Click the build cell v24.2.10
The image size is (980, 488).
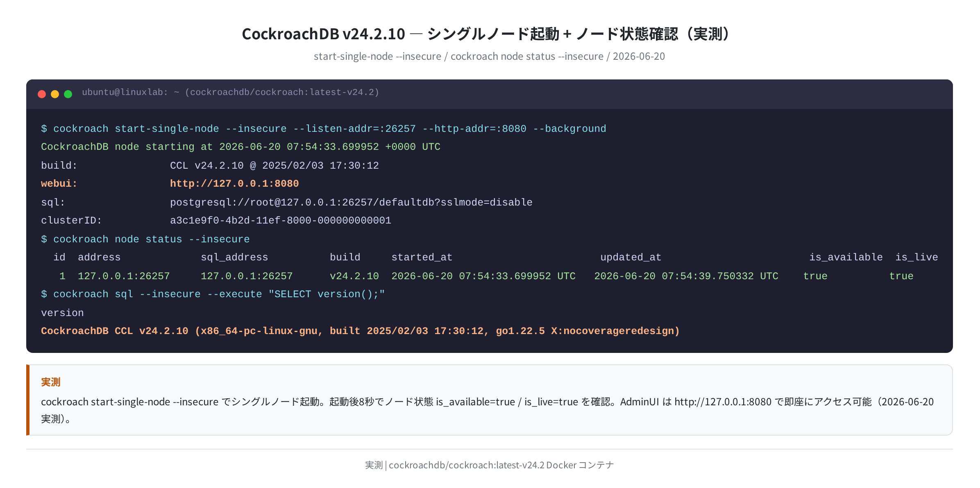click(x=354, y=276)
